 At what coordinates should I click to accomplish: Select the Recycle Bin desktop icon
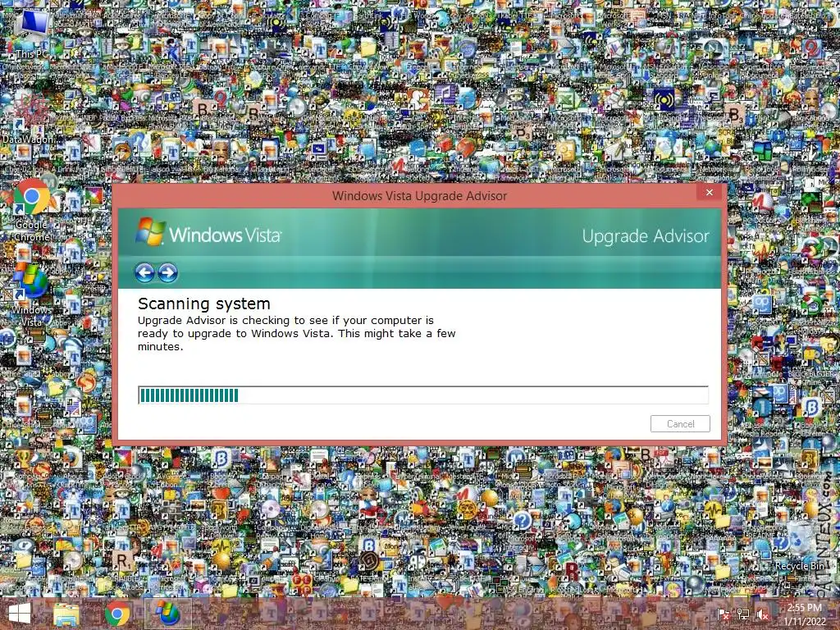pyautogui.click(x=799, y=546)
